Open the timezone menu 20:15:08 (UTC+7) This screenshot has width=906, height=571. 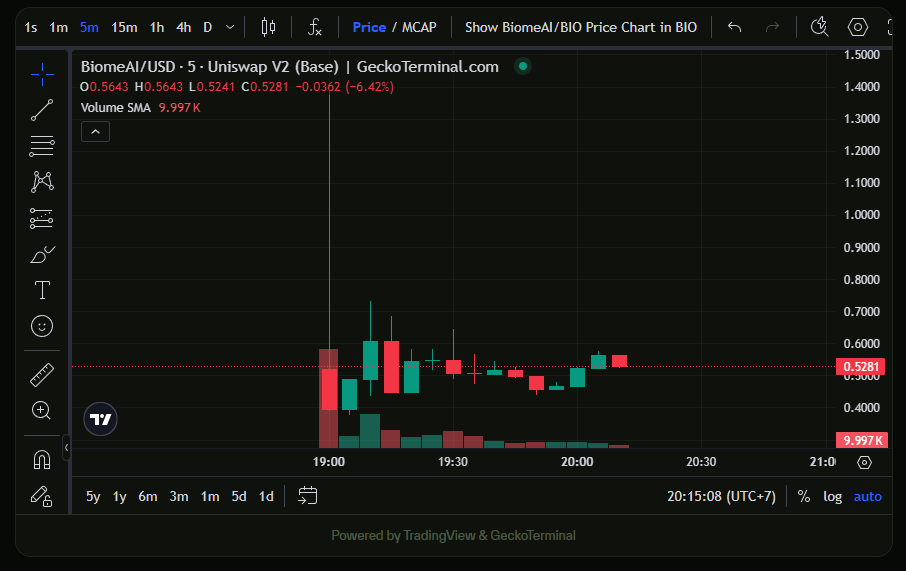point(721,496)
